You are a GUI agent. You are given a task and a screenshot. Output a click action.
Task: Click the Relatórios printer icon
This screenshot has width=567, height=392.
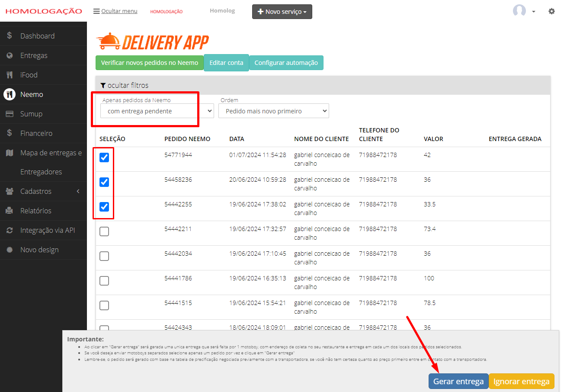click(10, 211)
